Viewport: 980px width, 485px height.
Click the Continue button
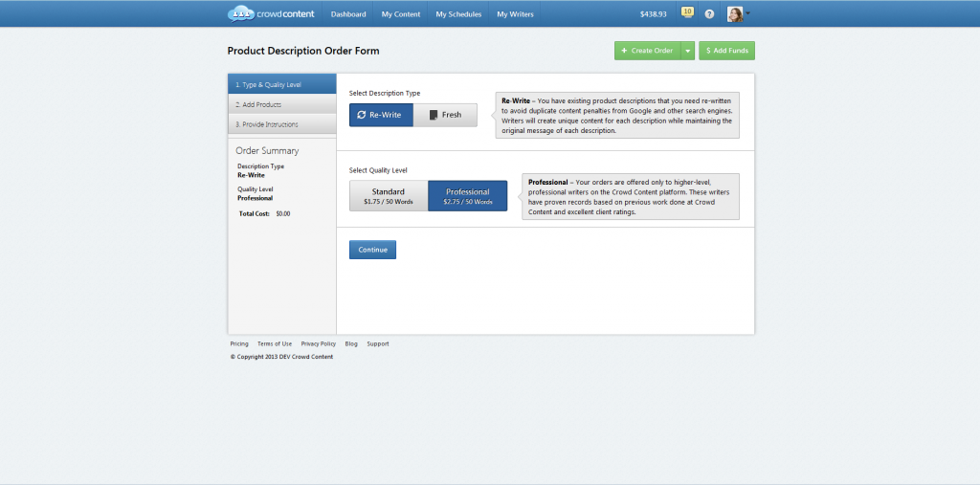tap(372, 250)
